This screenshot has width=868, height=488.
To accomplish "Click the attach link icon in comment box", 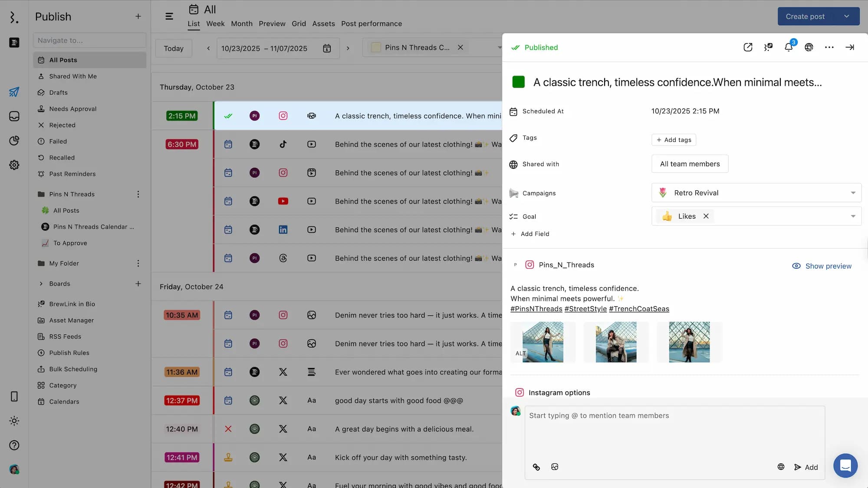I will point(536,467).
